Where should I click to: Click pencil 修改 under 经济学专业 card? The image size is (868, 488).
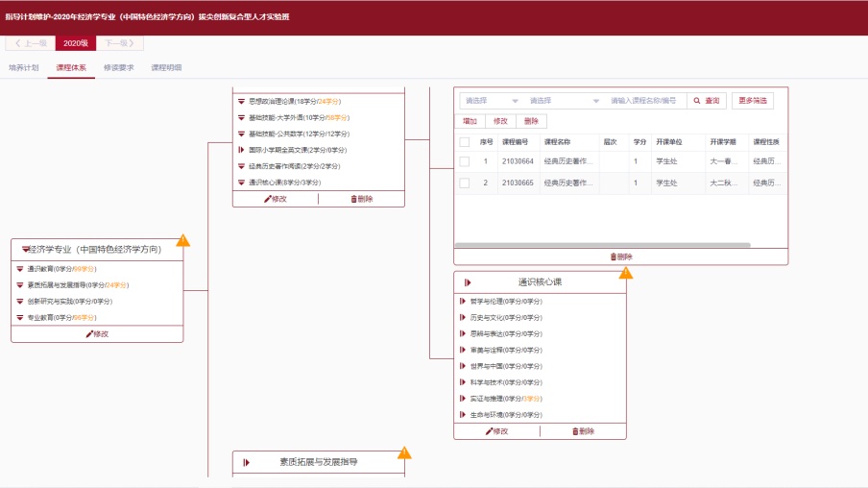[97, 334]
